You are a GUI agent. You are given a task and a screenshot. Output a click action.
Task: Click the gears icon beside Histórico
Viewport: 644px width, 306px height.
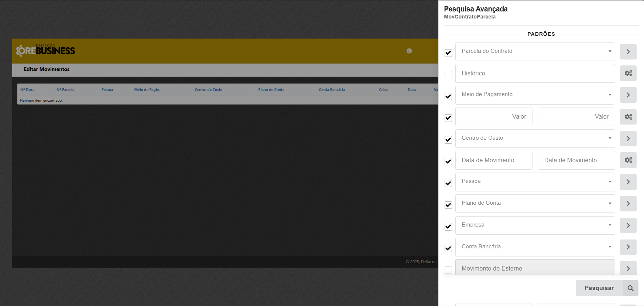[x=628, y=73]
